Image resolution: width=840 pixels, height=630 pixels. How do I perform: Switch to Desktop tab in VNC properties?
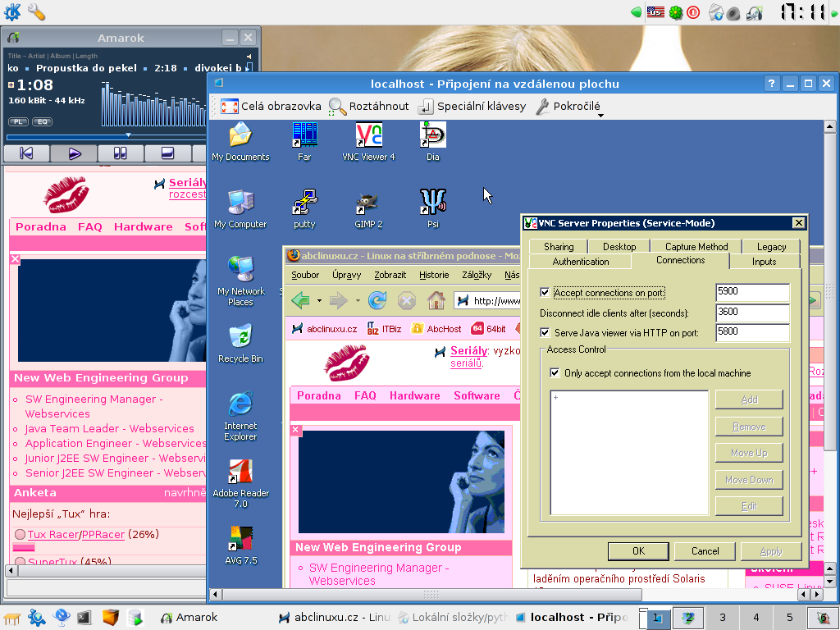619,246
